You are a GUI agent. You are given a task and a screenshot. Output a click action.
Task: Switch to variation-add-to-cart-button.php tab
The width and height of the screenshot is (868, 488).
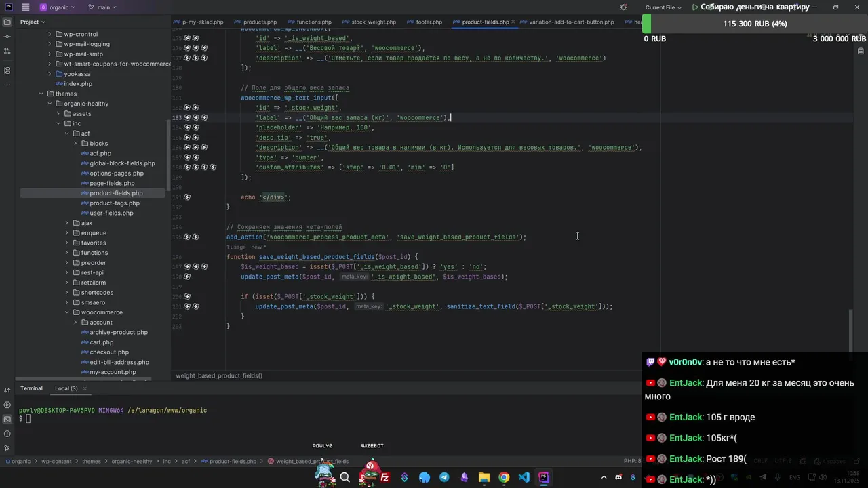(567, 22)
